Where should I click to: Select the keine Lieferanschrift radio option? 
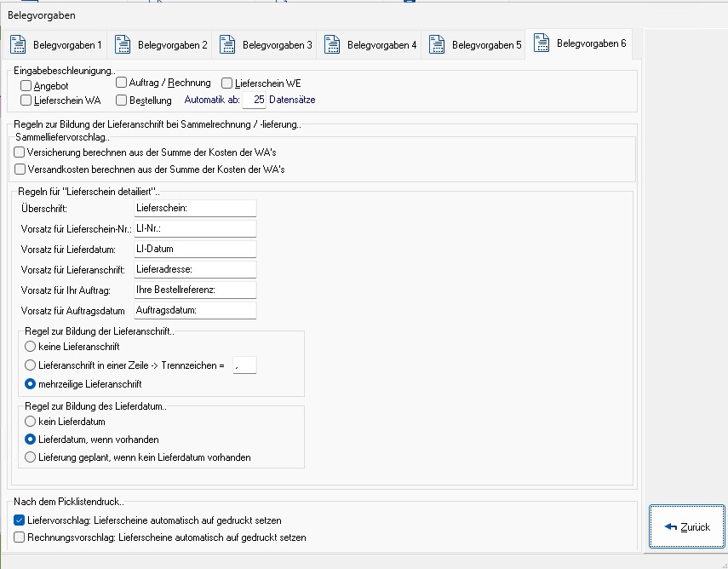(x=30, y=347)
